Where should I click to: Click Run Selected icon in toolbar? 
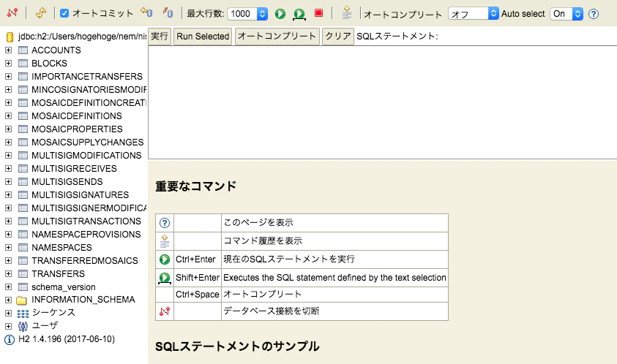(299, 14)
